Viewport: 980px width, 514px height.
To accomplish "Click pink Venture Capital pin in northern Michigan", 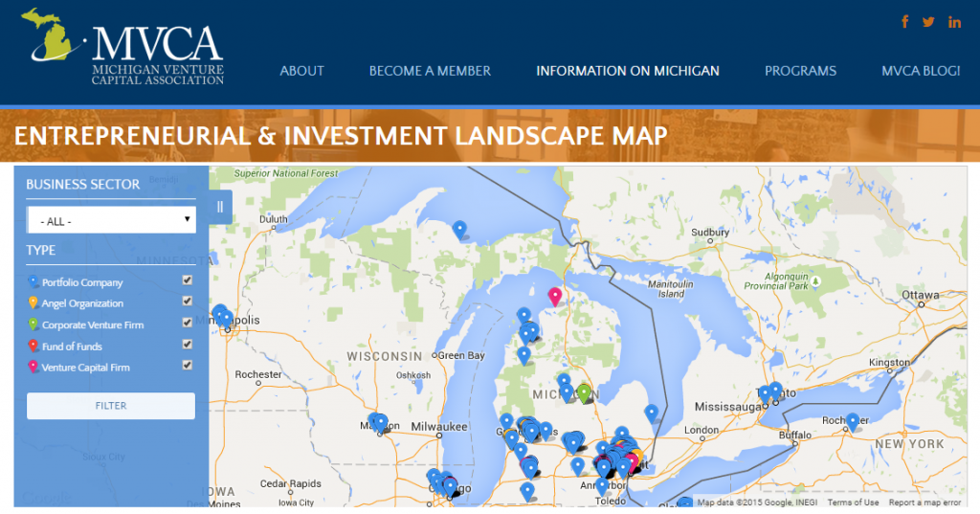I will (554, 297).
